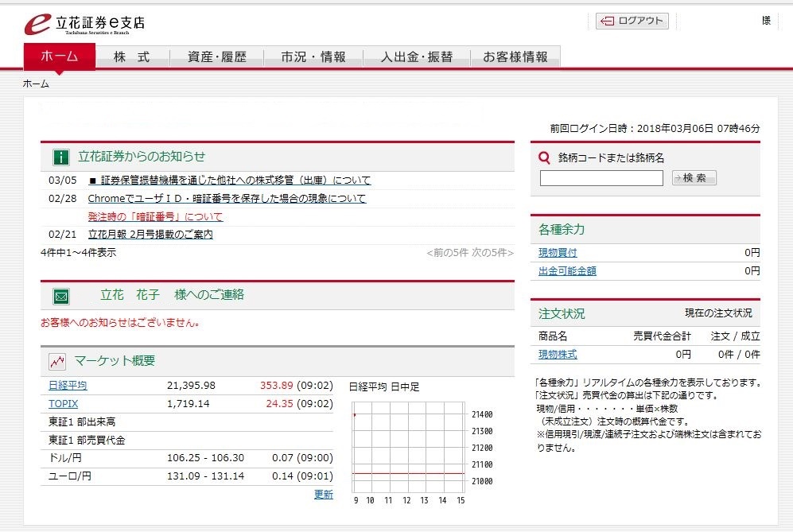Open the 現物株式 link in 注文状況
The width and height of the screenshot is (793, 532).
coord(558,354)
